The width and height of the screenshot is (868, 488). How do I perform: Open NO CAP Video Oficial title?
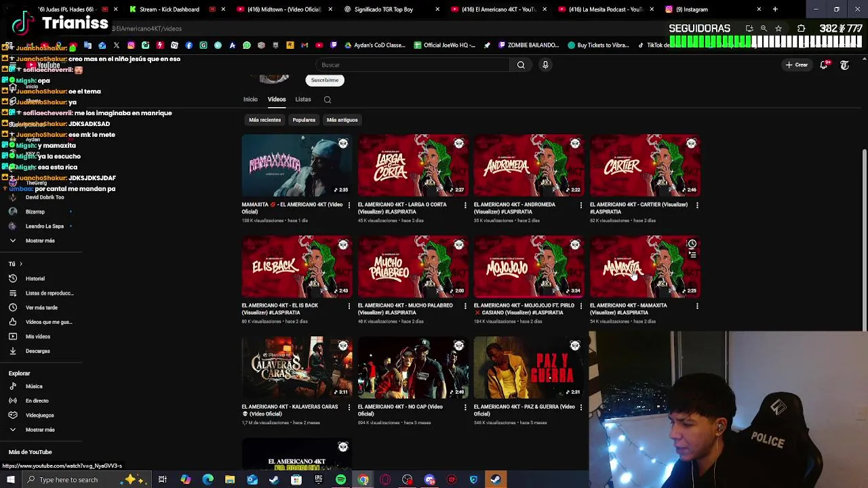[400, 410]
